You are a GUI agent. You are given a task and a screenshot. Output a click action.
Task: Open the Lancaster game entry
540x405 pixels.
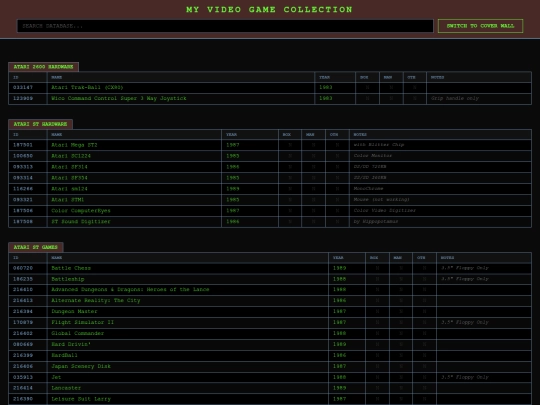coord(66,388)
